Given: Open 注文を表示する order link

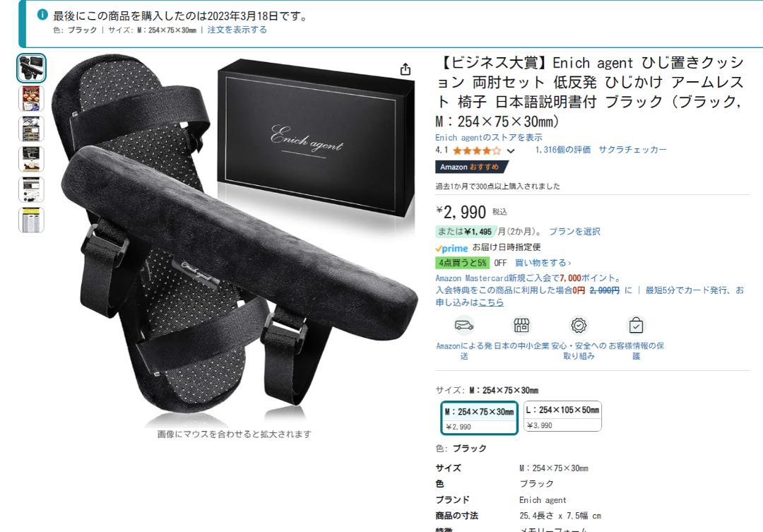Looking at the screenshot, I should pos(237,30).
